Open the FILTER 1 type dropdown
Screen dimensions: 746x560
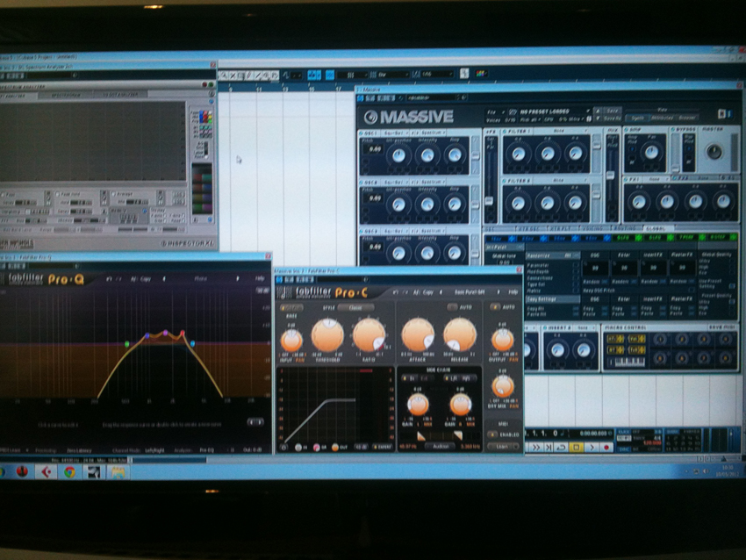point(563,131)
